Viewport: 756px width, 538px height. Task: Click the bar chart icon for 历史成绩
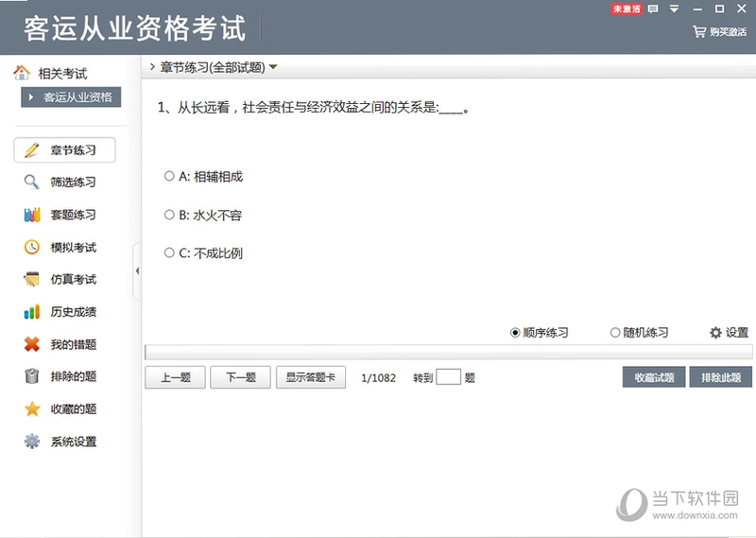(x=32, y=312)
